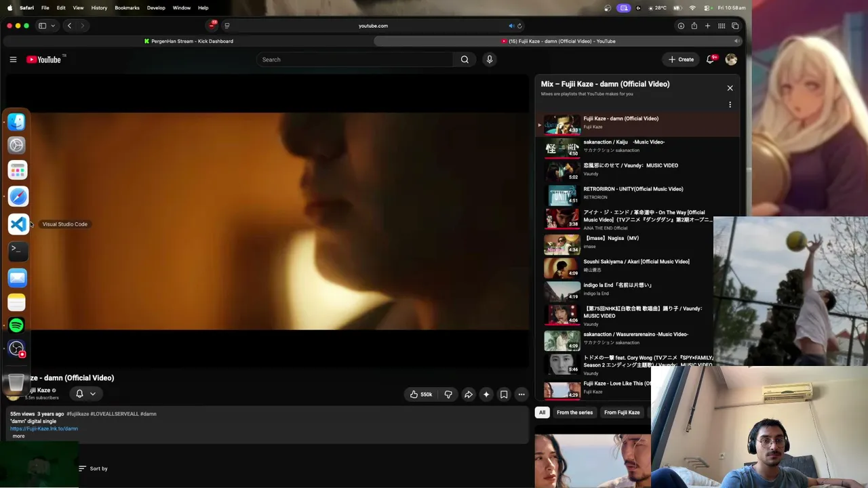Expand the description with 'more'
Viewport: 868px width, 488px height.
[18, 436]
